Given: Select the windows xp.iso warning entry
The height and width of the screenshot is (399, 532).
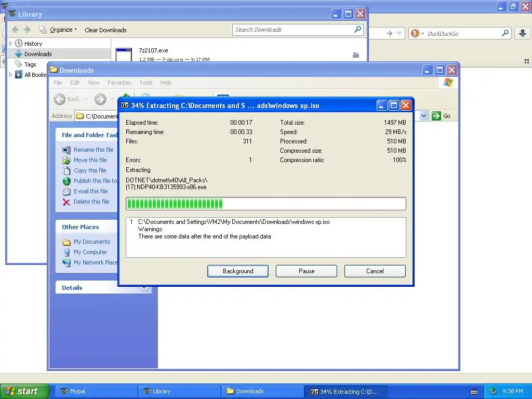Looking at the screenshot, I should coord(234,222).
